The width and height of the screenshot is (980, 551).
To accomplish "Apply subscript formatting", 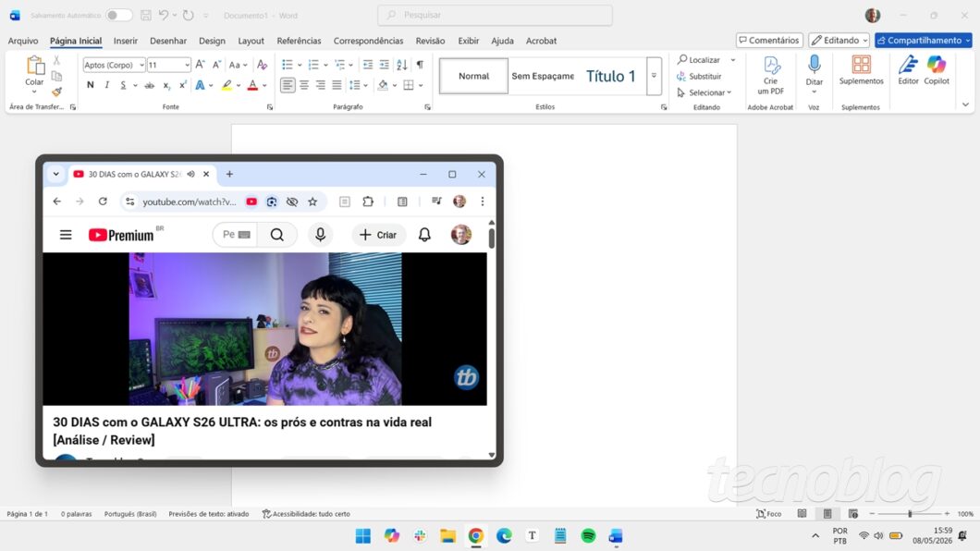I will coord(166,85).
